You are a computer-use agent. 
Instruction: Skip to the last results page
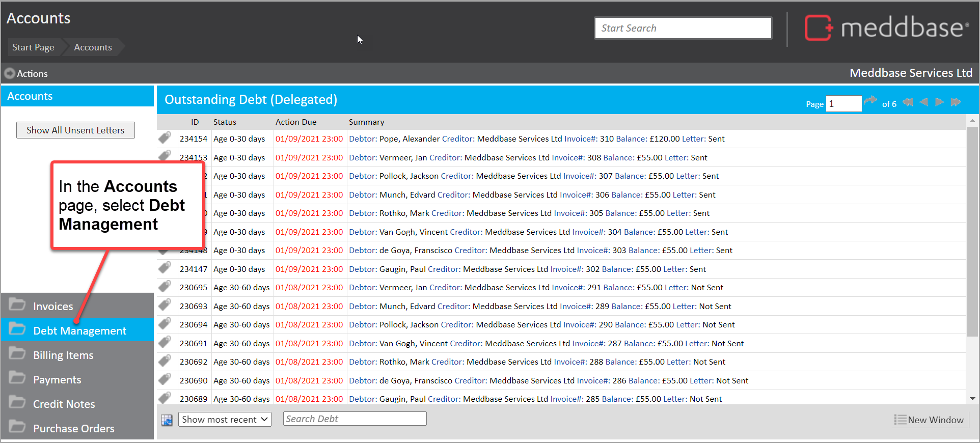pyautogui.click(x=956, y=102)
